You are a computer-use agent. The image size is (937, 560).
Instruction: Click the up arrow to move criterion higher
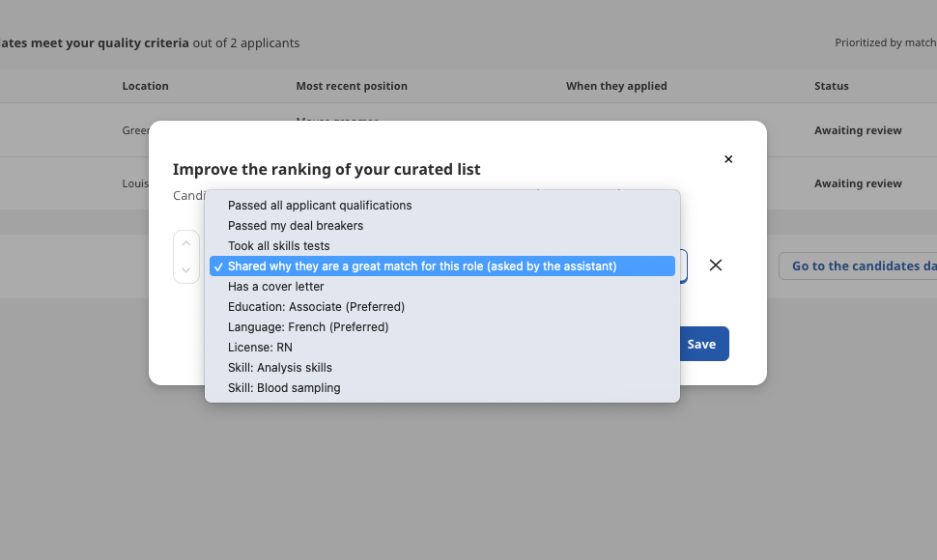point(185,241)
